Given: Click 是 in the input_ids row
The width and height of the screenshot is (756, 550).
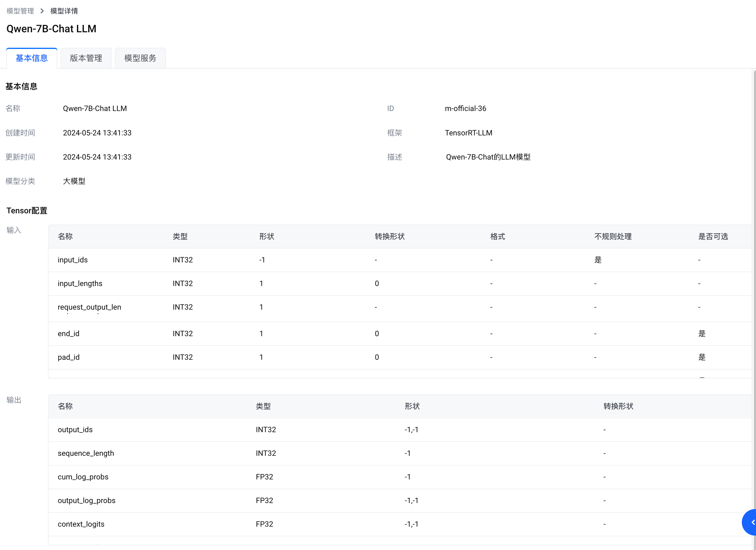Looking at the screenshot, I should tap(598, 260).
